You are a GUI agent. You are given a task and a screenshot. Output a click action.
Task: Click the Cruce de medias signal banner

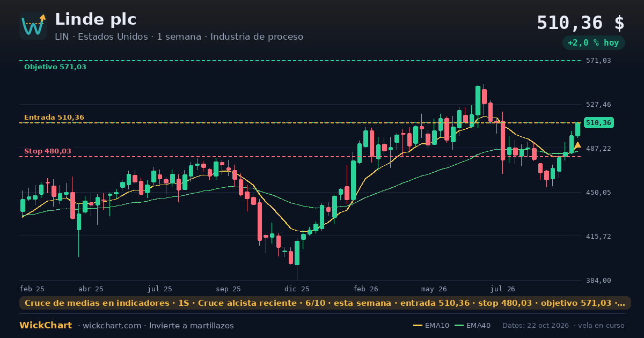[x=325, y=303]
